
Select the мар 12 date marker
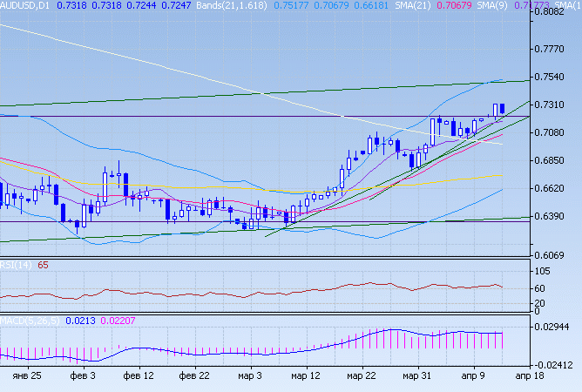pos(306,376)
